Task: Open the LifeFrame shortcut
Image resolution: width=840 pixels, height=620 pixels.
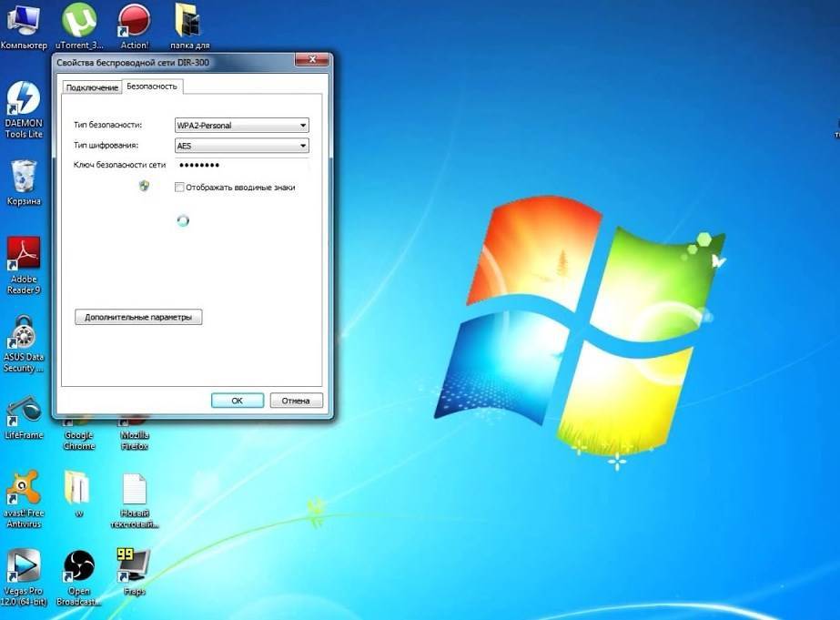Action: point(24,412)
